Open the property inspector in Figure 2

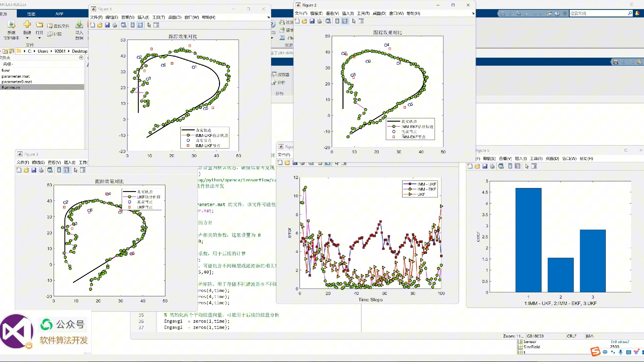361,21
